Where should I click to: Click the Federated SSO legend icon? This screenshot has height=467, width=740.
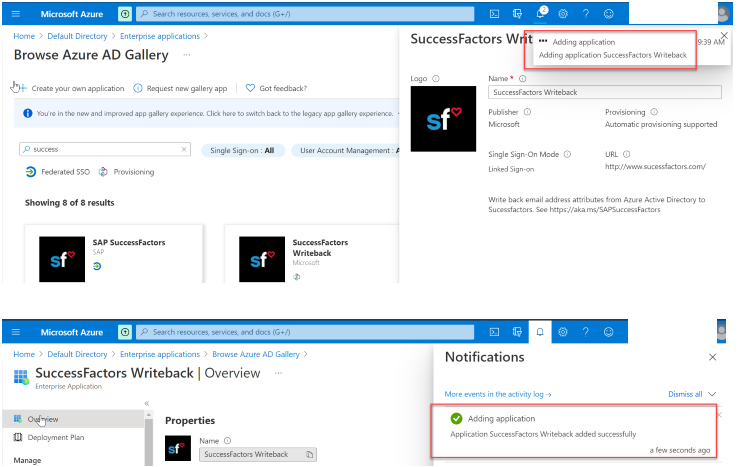tap(31, 172)
